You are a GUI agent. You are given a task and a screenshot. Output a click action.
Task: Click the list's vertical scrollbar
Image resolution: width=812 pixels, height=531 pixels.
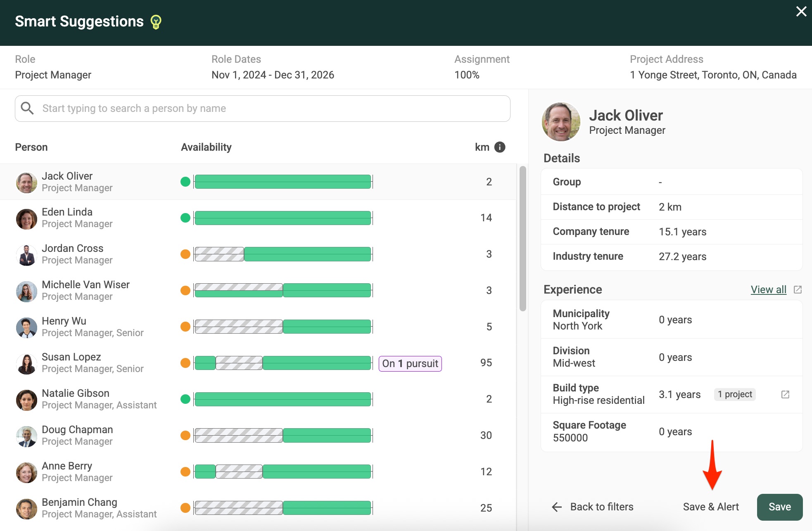[x=522, y=239]
